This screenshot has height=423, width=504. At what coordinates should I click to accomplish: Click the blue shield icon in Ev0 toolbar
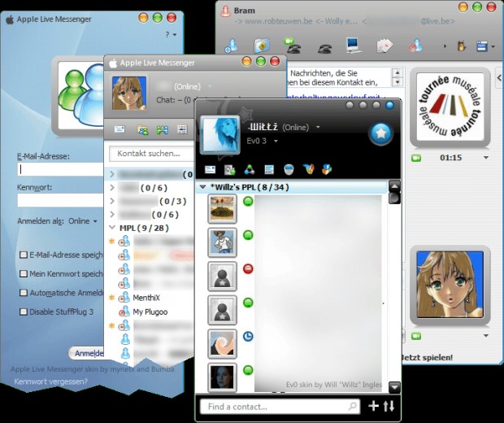(289, 169)
